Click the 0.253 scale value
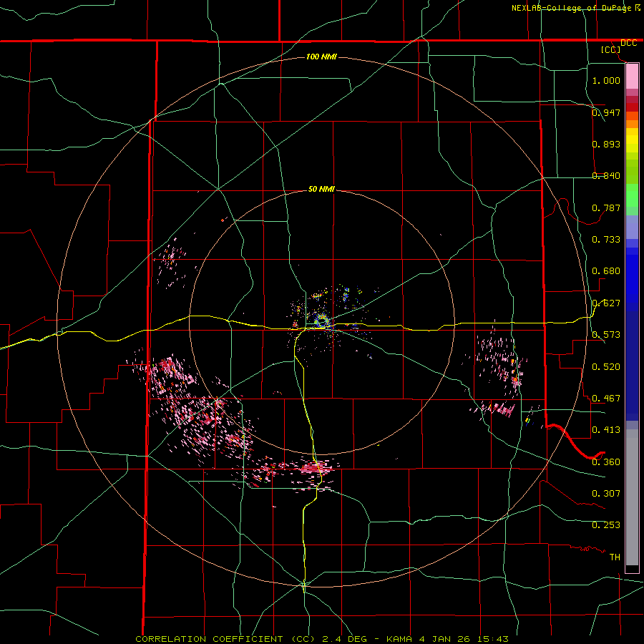The image size is (644, 644). (606, 525)
